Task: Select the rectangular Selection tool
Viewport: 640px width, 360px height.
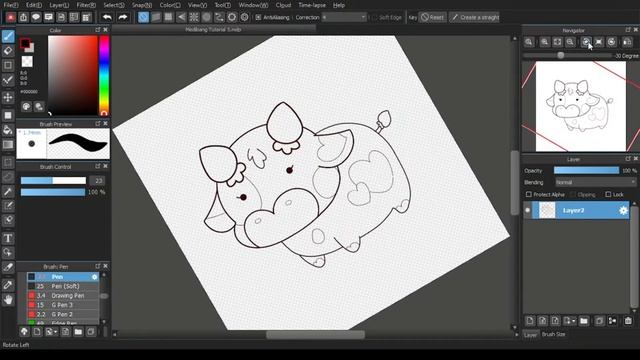Action: (8, 162)
